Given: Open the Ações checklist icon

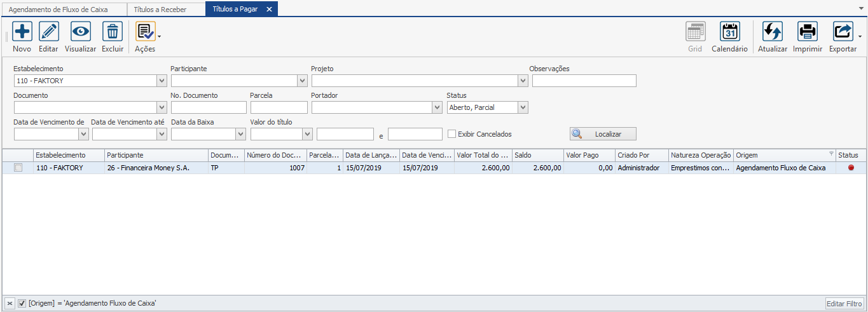Looking at the screenshot, I should (145, 32).
